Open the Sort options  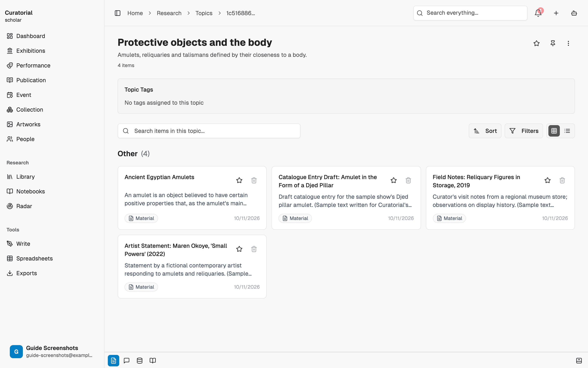point(485,131)
